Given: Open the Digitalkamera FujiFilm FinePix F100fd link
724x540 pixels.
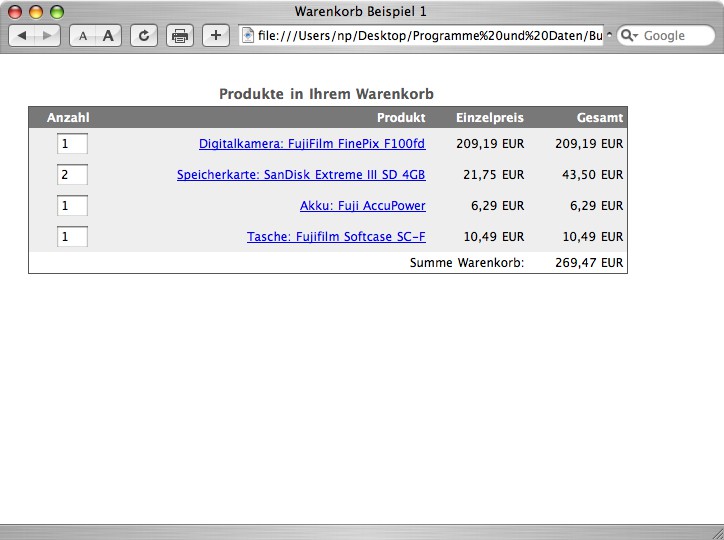Looking at the screenshot, I should coord(311,144).
